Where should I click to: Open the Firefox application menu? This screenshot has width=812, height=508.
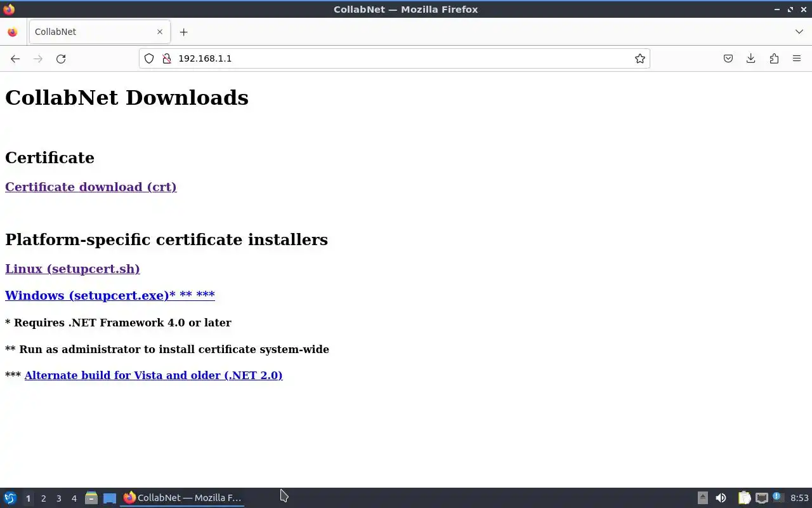tap(797, 58)
